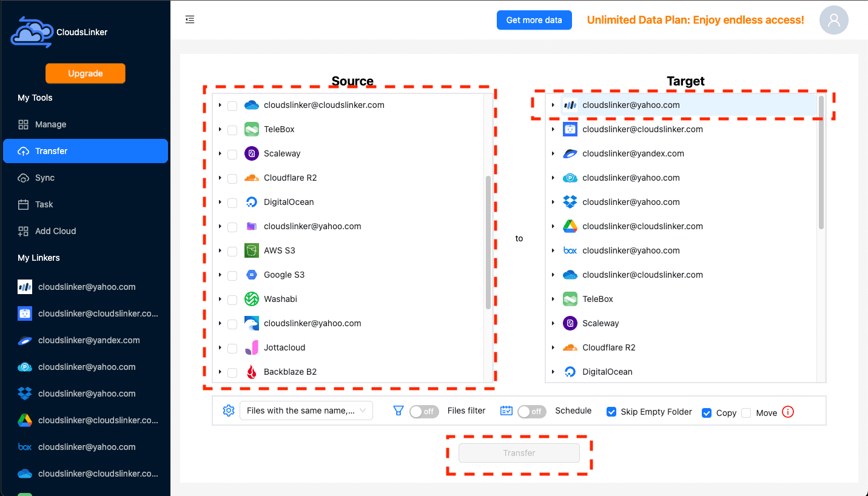Click the AWS S3 icon in Source list
Image resolution: width=868 pixels, height=496 pixels.
(x=252, y=250)
